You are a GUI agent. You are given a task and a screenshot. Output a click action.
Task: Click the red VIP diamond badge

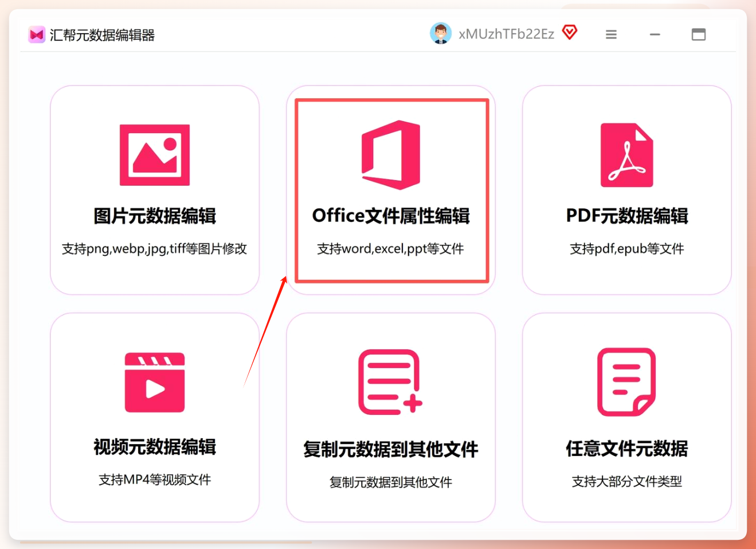coord(570,32)
